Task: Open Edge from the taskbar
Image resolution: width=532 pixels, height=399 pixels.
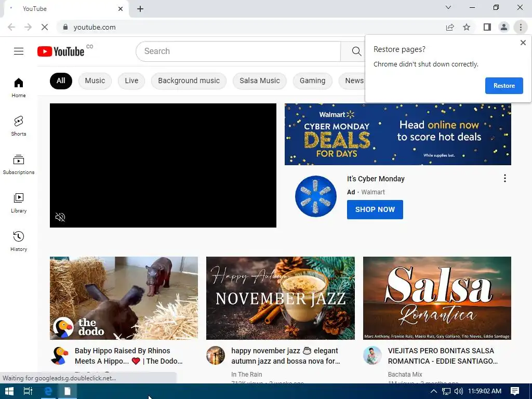Action: pos(48,391)
